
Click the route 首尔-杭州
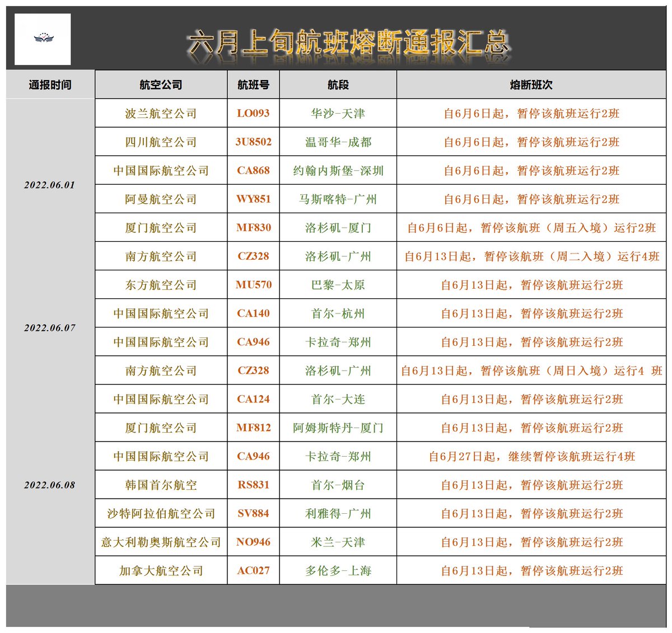338,313
